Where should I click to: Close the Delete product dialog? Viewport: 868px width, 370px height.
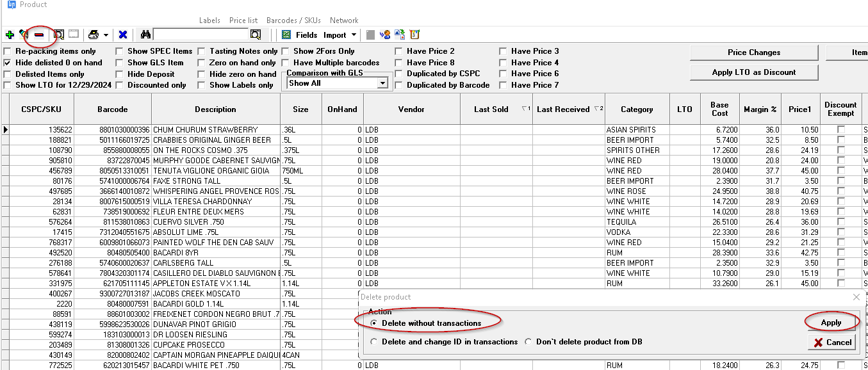pos(857,297)
